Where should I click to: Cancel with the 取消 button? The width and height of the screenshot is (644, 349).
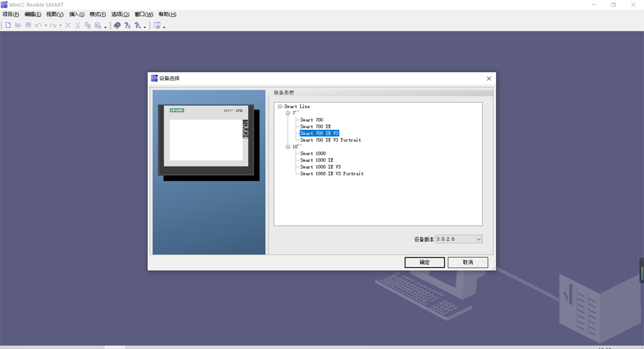[468, 262]
